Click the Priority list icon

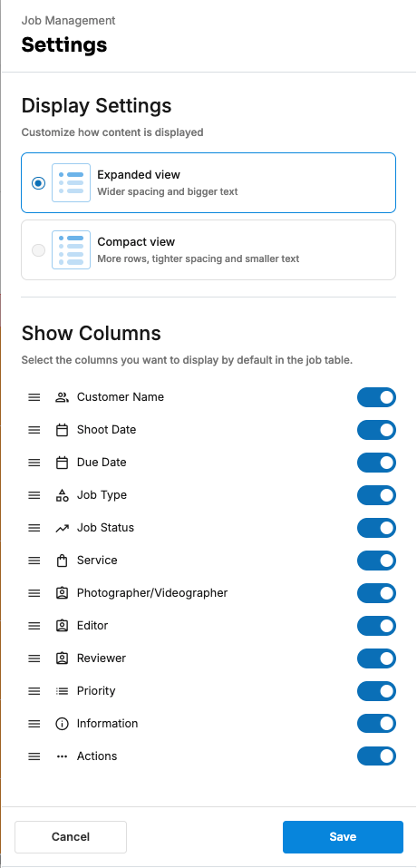(62, 691)
